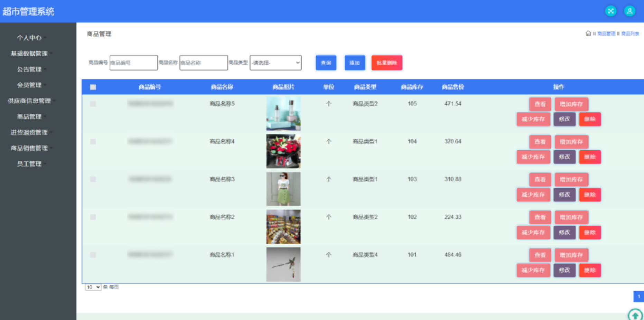Check the box for 商品名称4 row
The width and height of the screenshot is (644, 320).
tap(93, 141)
